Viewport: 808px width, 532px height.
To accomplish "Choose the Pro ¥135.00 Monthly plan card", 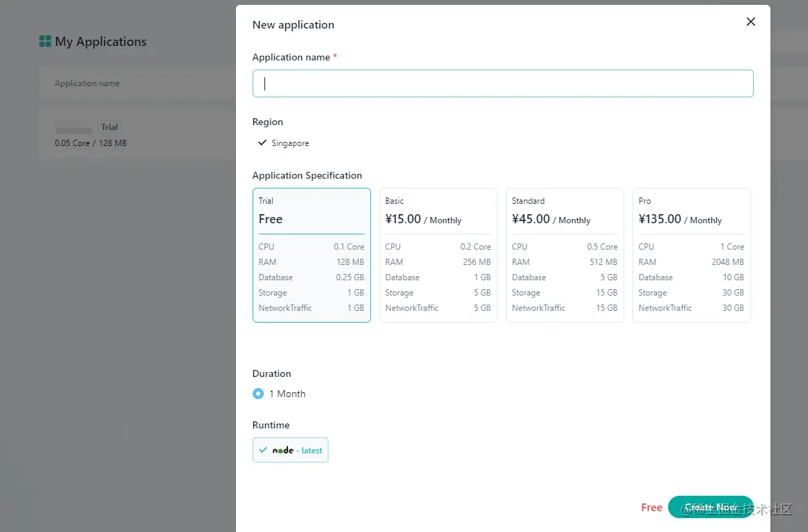I will click(x=691, y=255).
